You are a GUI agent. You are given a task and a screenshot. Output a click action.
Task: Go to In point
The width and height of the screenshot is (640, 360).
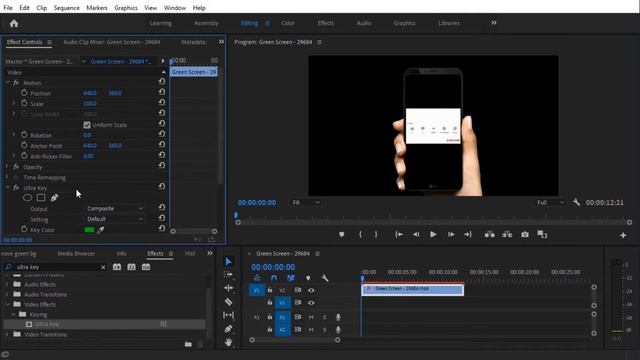point(399,234)
